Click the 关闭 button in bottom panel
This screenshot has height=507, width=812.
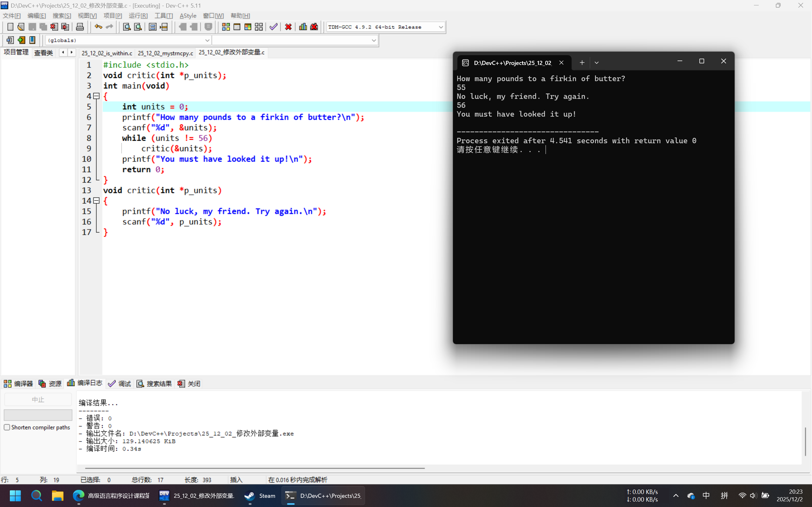click(x=189, y=384)
